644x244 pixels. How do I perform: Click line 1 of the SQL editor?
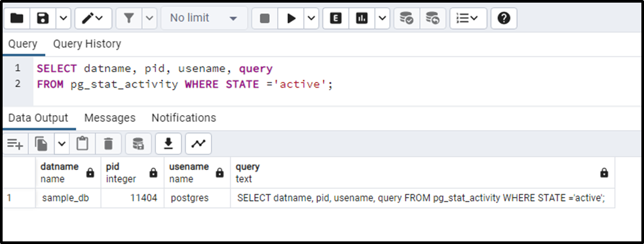point(155,69)
